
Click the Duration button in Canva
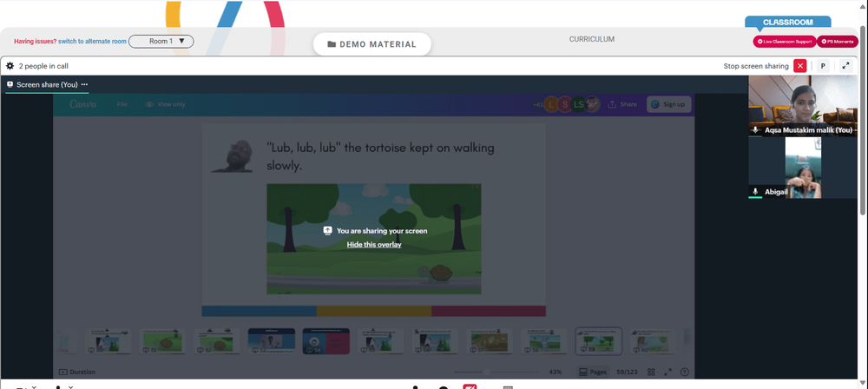[77, 372]
